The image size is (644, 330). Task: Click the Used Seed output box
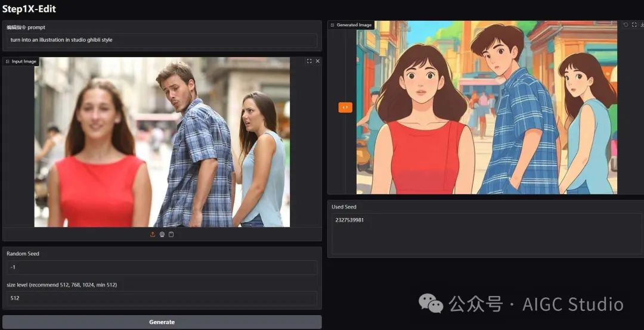[x=487, y=234]
